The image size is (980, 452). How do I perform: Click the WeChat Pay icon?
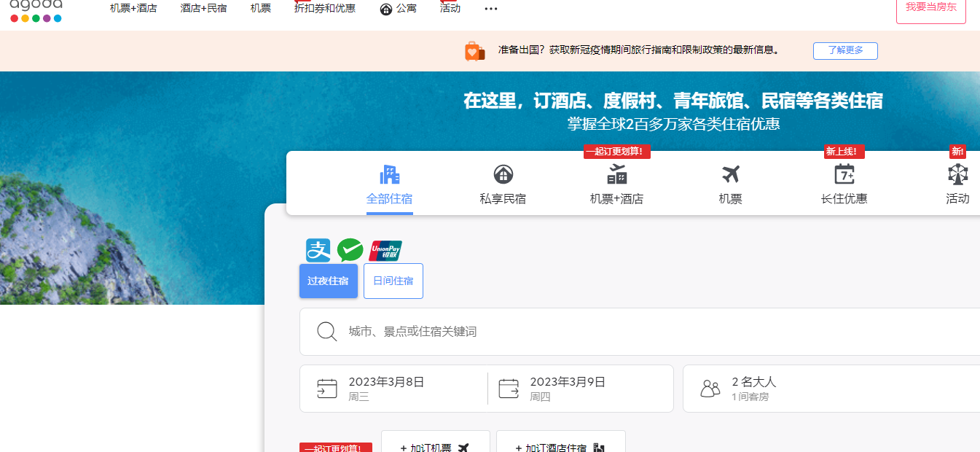[x=350, y=250]
